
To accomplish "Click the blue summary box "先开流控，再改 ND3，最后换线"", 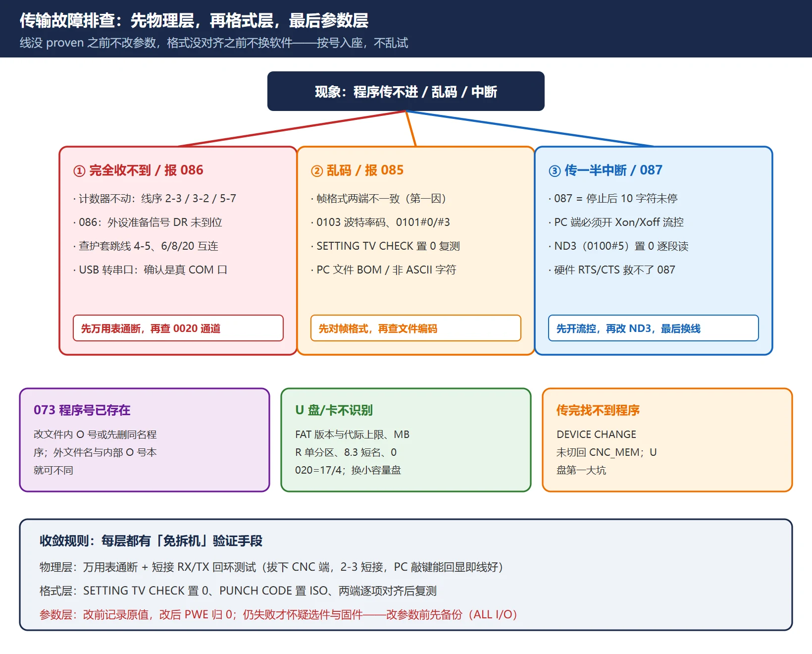I will pos(654,328).
